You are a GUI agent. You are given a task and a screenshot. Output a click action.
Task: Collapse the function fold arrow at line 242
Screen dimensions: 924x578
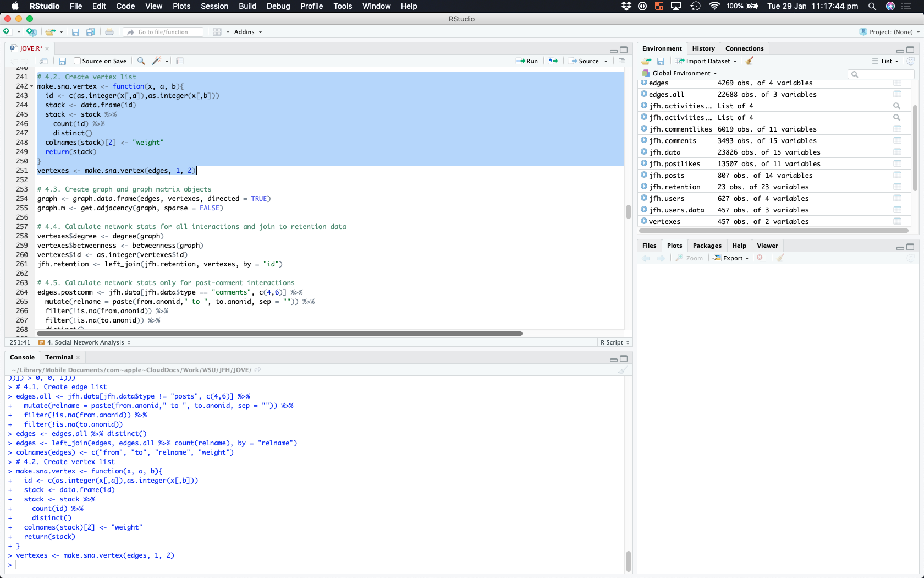(x=31, y=86)
